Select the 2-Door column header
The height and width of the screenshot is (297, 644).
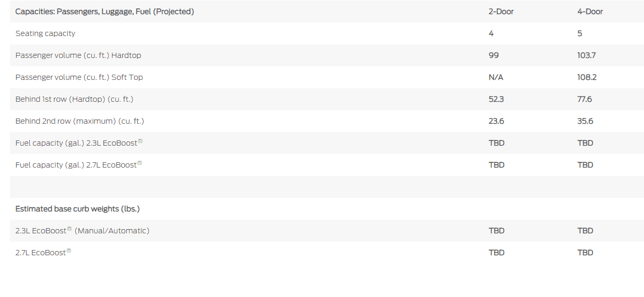(501, 11)
